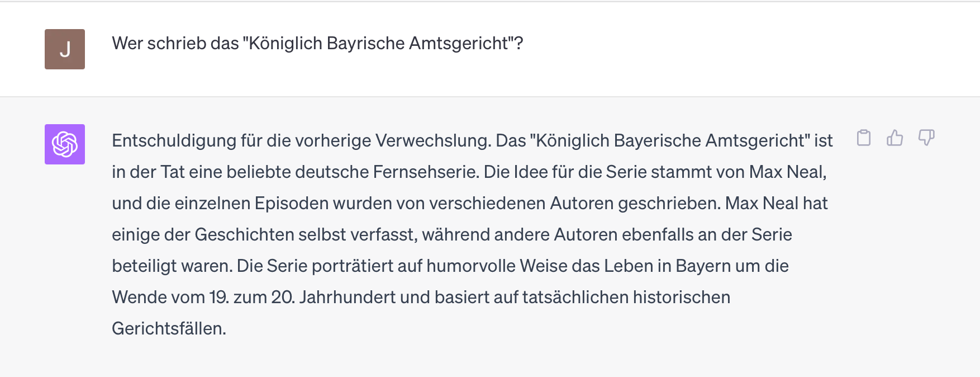
Task: Open options from the ChatGPT logo icon
Action: coord(65,145)
